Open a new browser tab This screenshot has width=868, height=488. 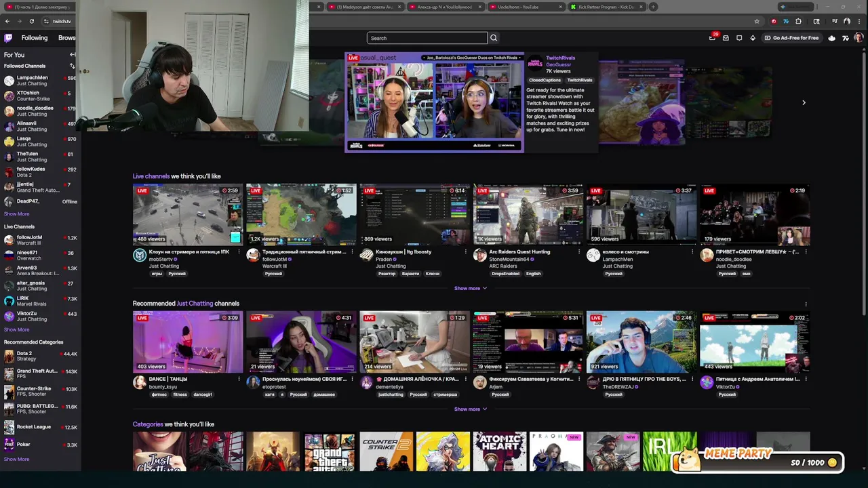click(653, 7)
